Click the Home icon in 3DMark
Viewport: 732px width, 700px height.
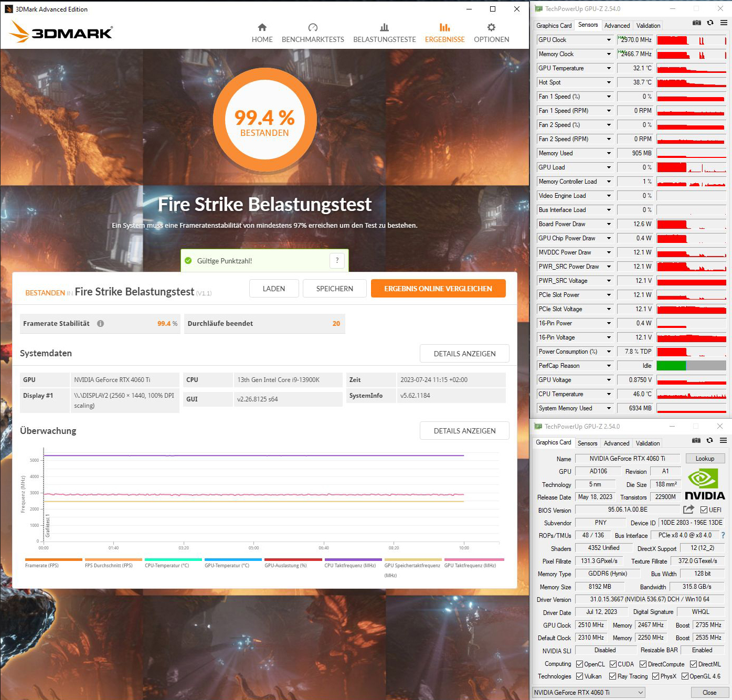[x=262, y=27]
